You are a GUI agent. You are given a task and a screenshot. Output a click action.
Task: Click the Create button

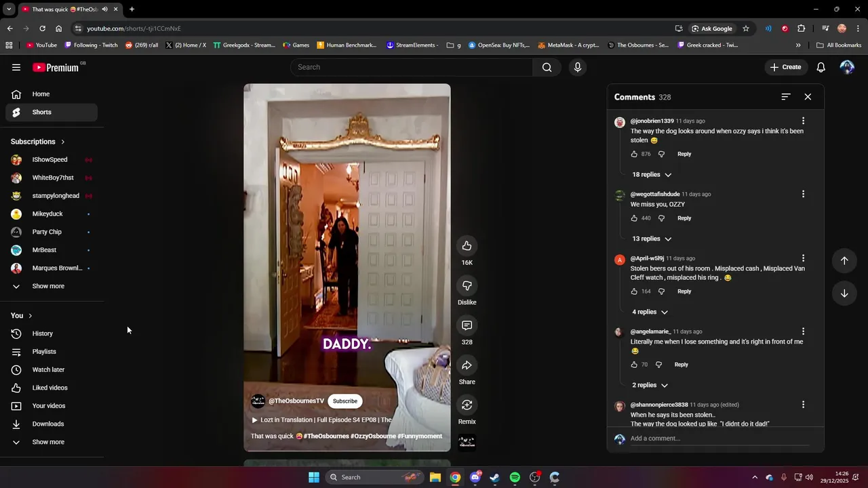786,67
